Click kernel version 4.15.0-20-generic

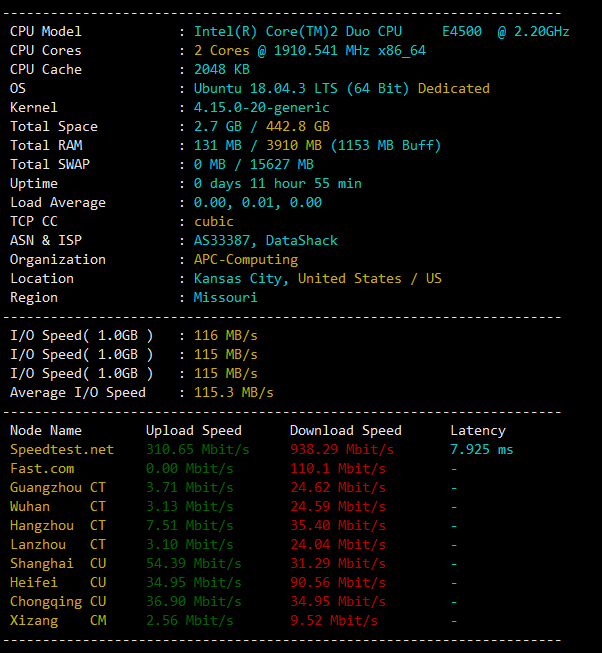[x=262, y=107]
